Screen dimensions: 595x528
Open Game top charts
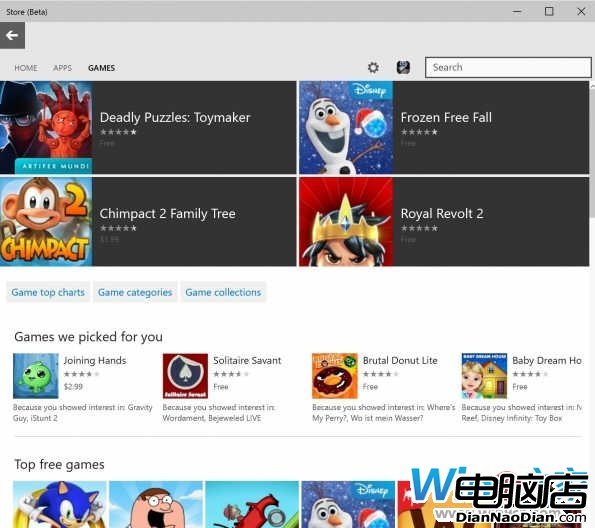(x=48, y=292)
